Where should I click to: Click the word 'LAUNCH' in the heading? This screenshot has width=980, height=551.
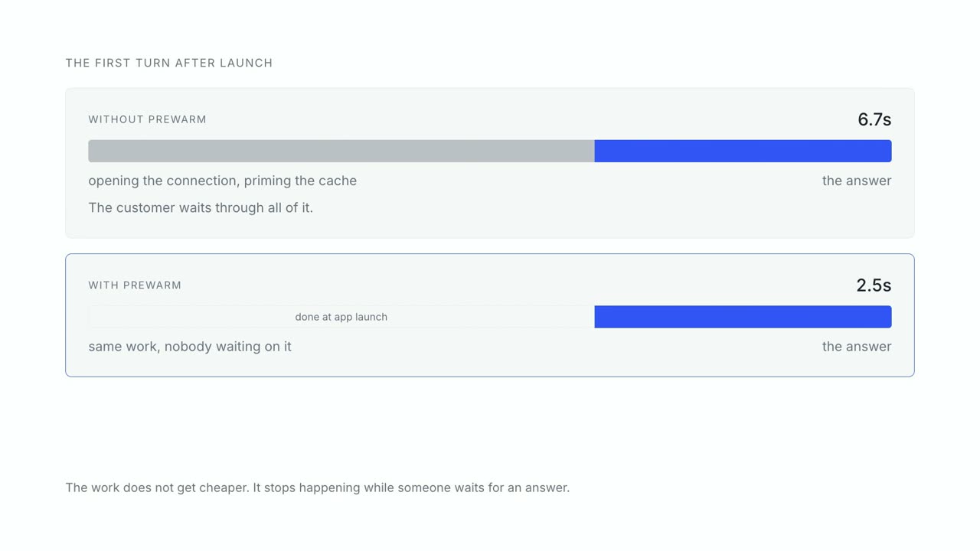(x=247, y=63)
